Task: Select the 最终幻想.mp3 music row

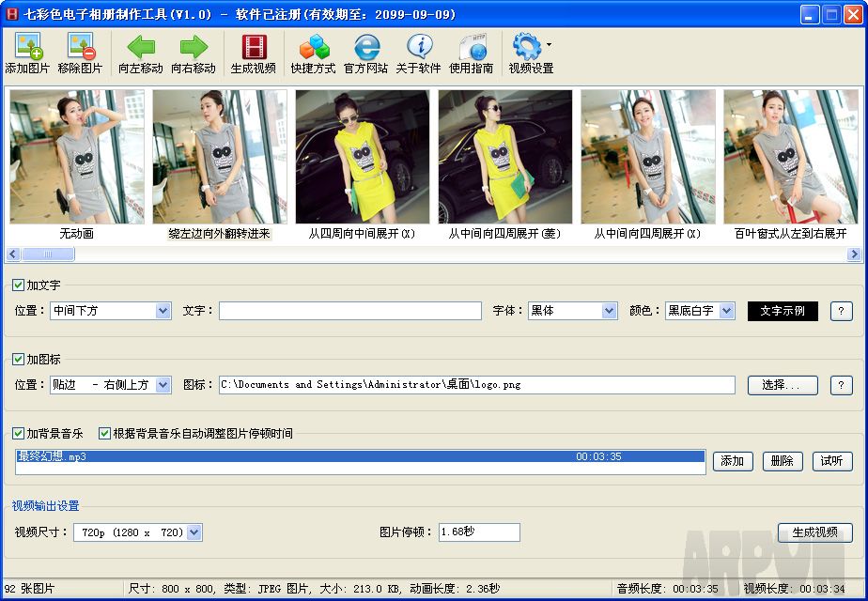Action: pos(361,456)
